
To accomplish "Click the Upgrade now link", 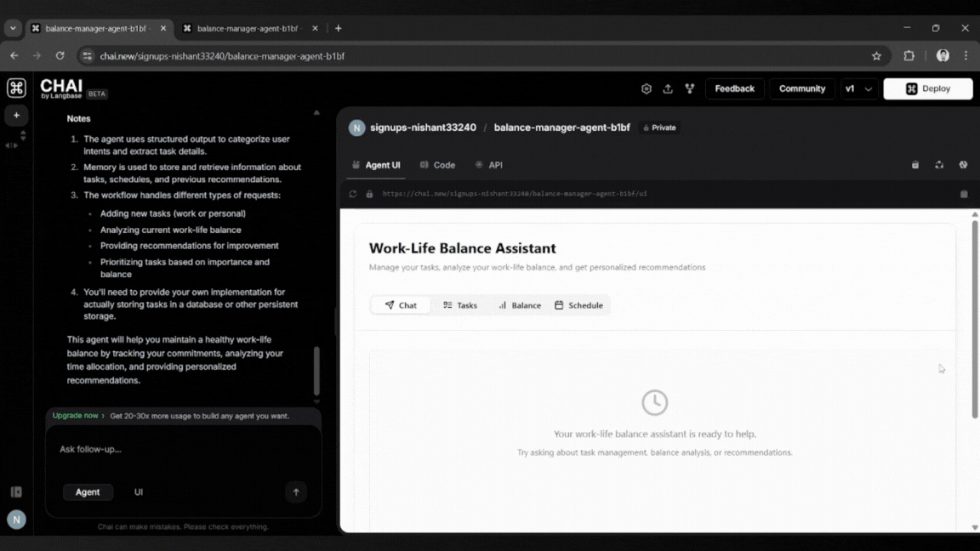I will 75,416.
